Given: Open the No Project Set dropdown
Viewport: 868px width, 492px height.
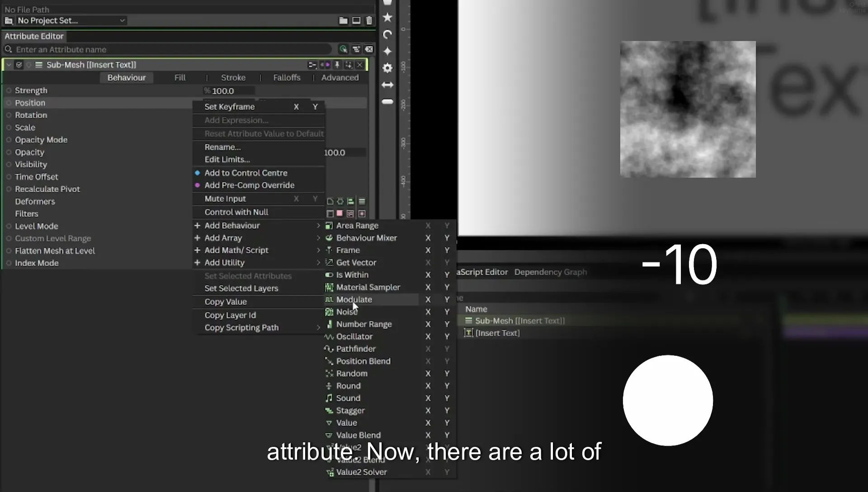Looking at the screenshot, I should [71, 21].
